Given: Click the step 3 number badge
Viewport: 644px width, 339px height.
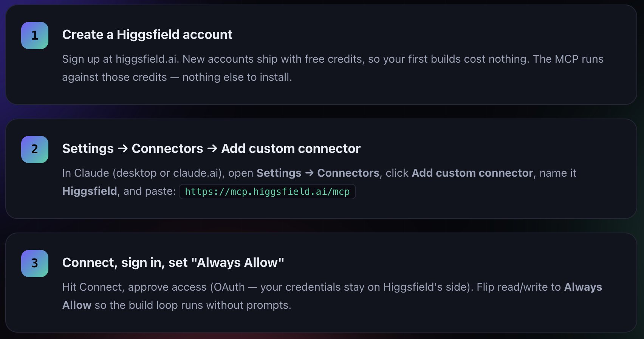Looking at the screenshot, I should [x=35, y=263].
